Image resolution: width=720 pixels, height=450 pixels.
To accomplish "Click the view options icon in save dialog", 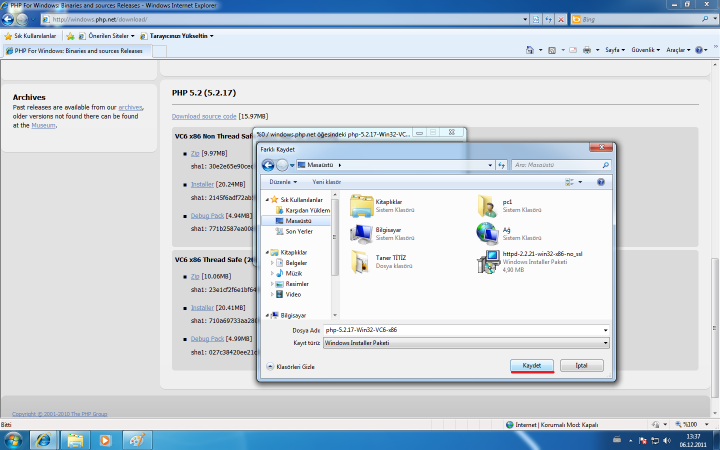I will (569, 182).
